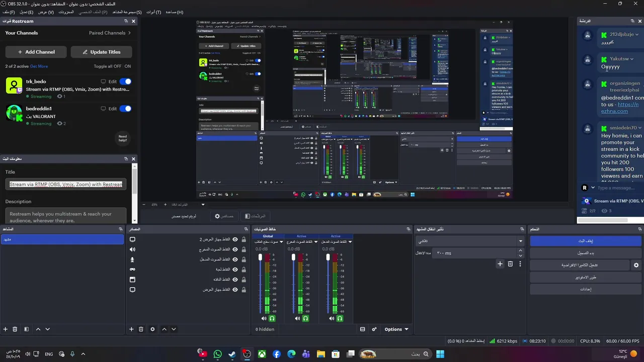Open the مجموعة المشاهد (S) scene collection menu

coord(127,12)
